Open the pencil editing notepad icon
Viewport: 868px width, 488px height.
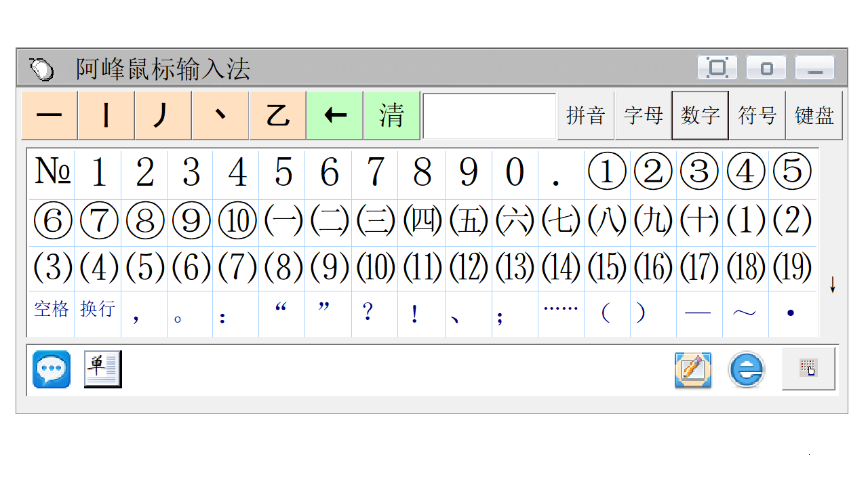point(693,369)
